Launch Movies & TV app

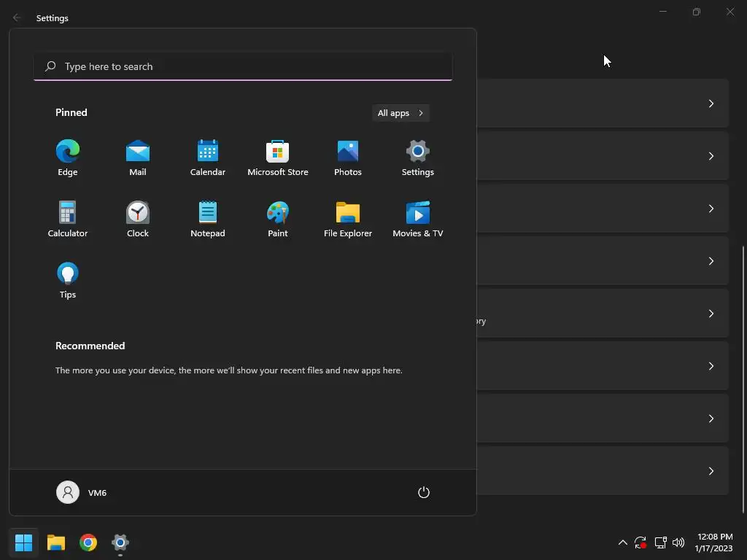point(418,219)
